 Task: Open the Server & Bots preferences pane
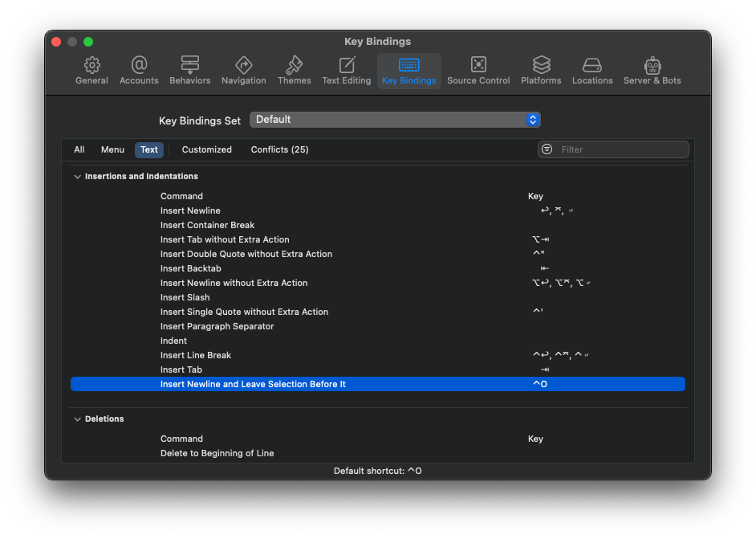tap(652, 70)
